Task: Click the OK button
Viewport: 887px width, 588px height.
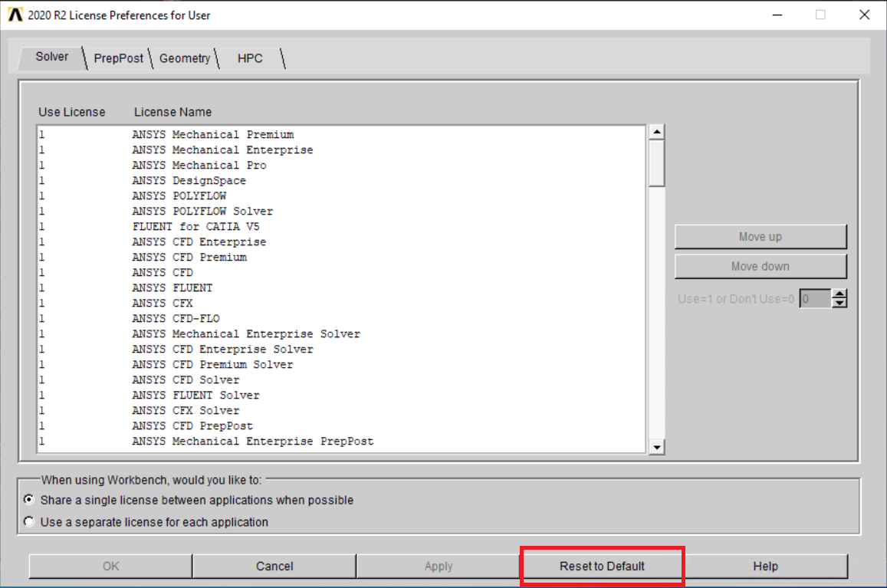Action: point(111,566)
